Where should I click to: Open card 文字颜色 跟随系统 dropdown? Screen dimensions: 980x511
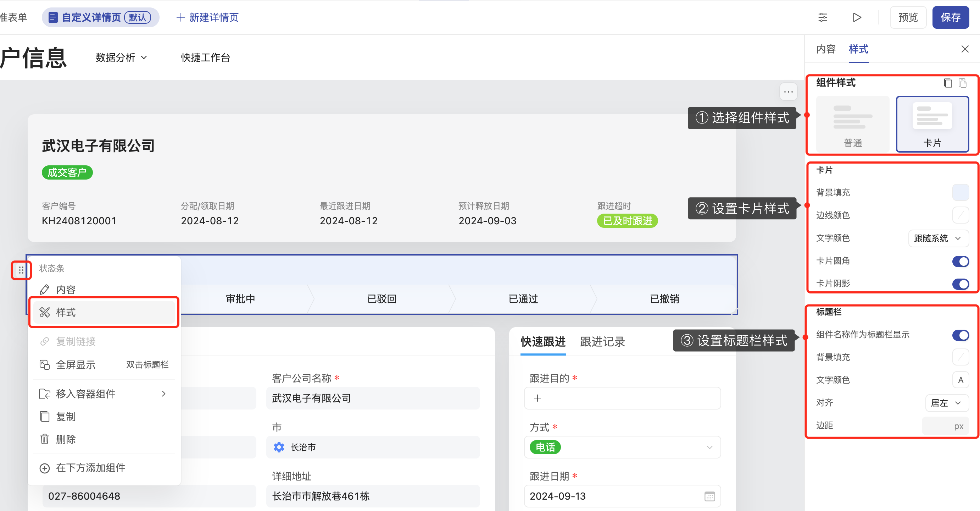pos(939,238)
